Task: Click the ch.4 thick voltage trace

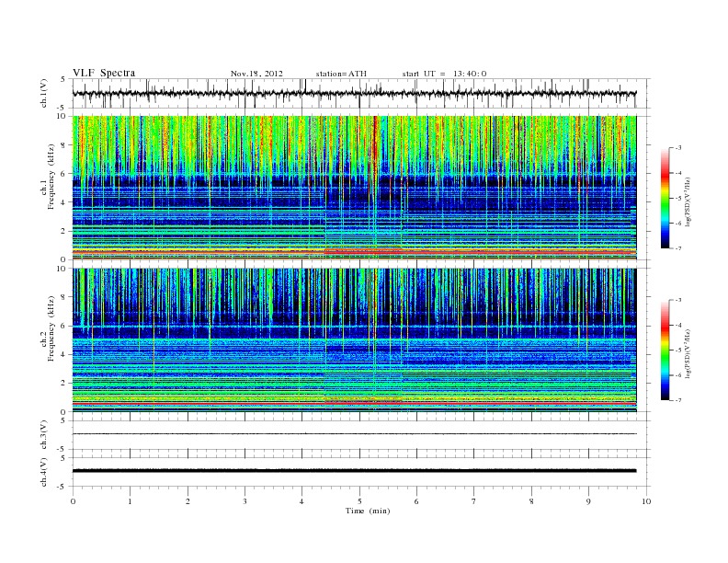Action: tap(354, 471)
